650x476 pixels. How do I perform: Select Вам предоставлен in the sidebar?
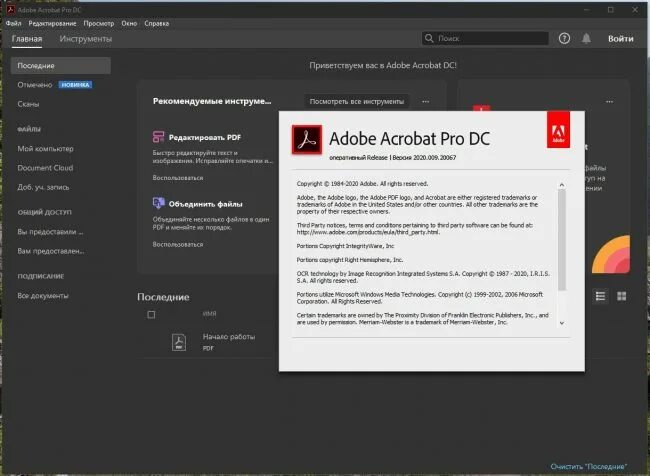click(x=51, y=251)
